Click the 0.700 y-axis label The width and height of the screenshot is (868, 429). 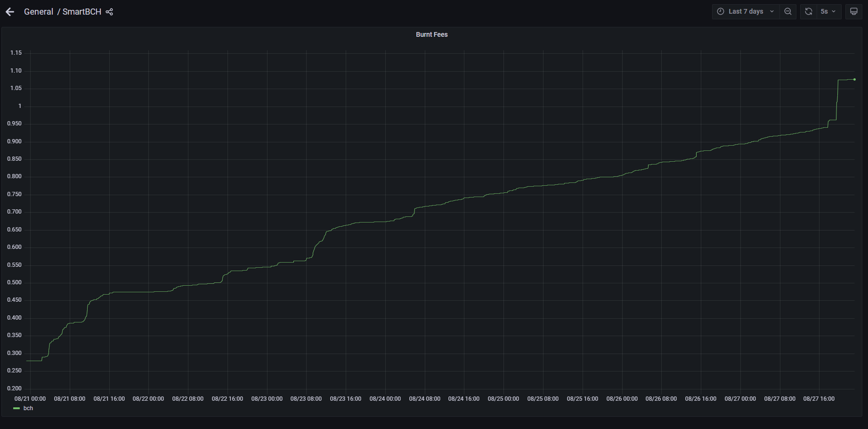(15, 212)
